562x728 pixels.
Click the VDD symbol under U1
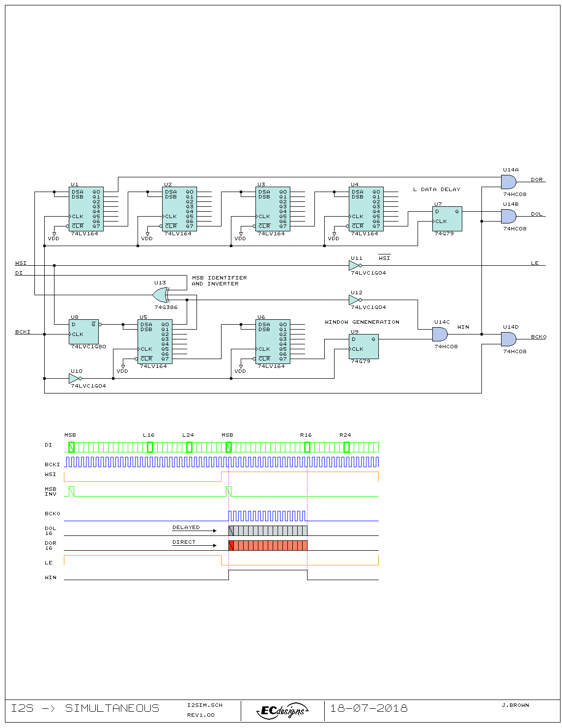(54, 236)
